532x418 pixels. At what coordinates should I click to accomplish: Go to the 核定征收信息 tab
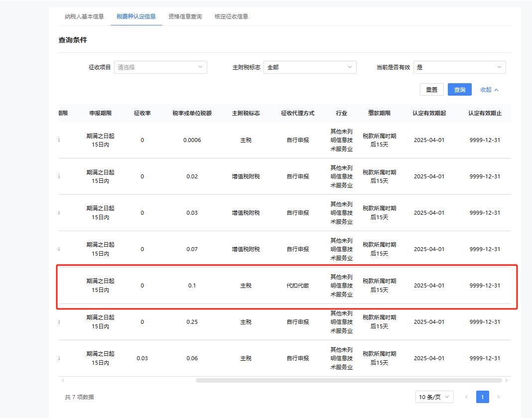point(232,16)
